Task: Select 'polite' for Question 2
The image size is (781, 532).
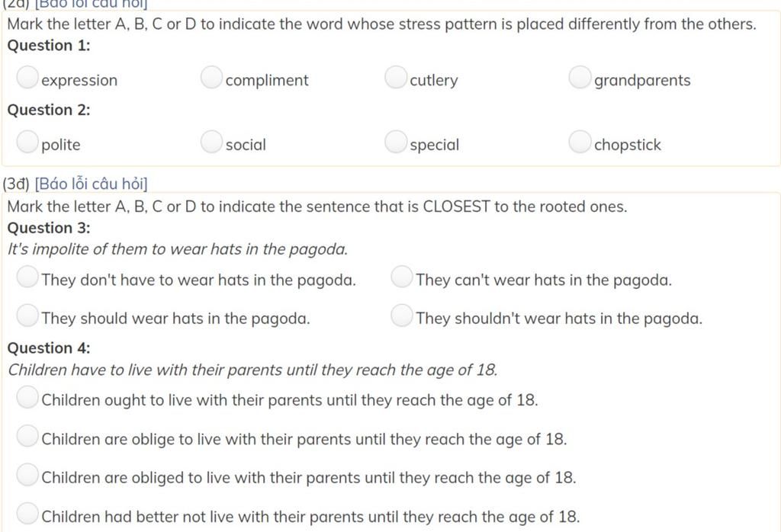Action: (x=27, y=142)
